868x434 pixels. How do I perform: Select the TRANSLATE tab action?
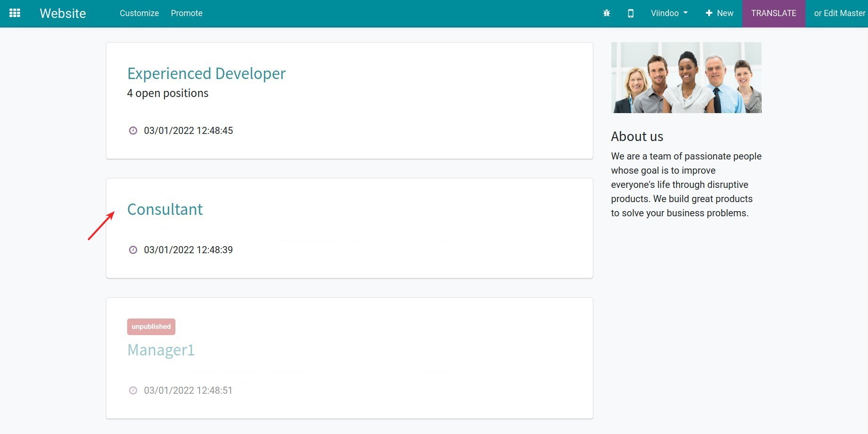(x=774, y=13)
